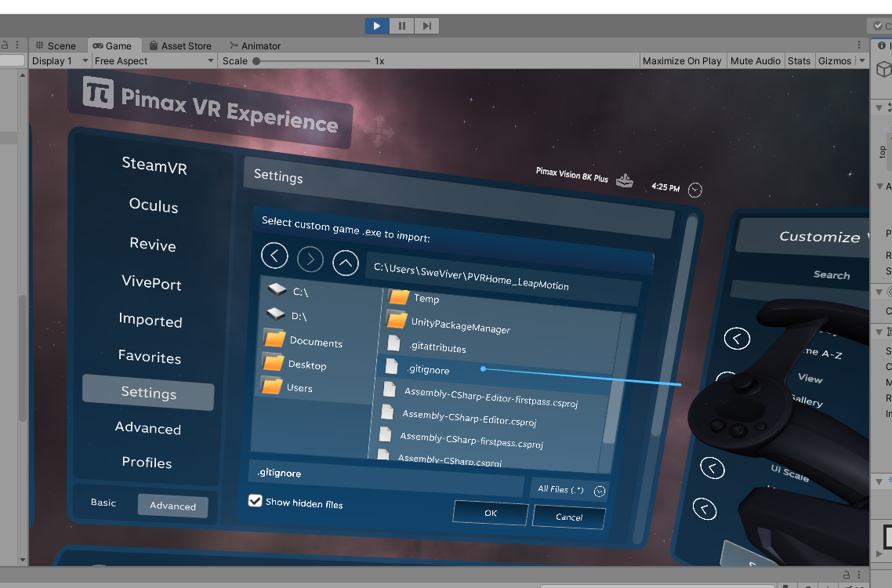The height and width of the screenshot is (588, 892).
Task: Click the clock icon next to the time
Action: point(694,190)
